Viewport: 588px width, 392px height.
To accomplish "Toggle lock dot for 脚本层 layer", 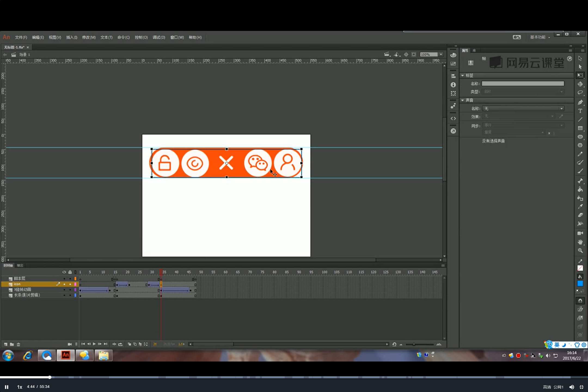I will pyautogui.click(x=70, y=278).
